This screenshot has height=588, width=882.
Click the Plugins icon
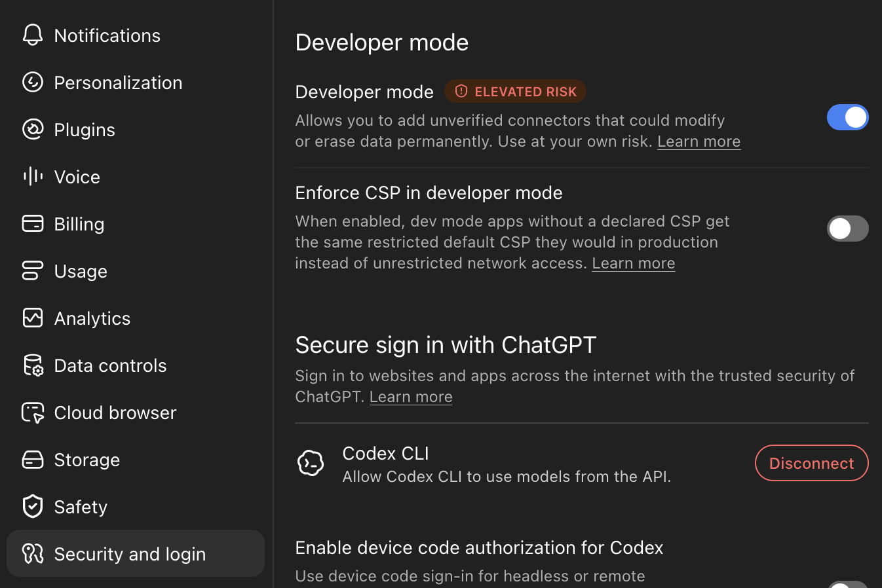click(x=33, y=129)
